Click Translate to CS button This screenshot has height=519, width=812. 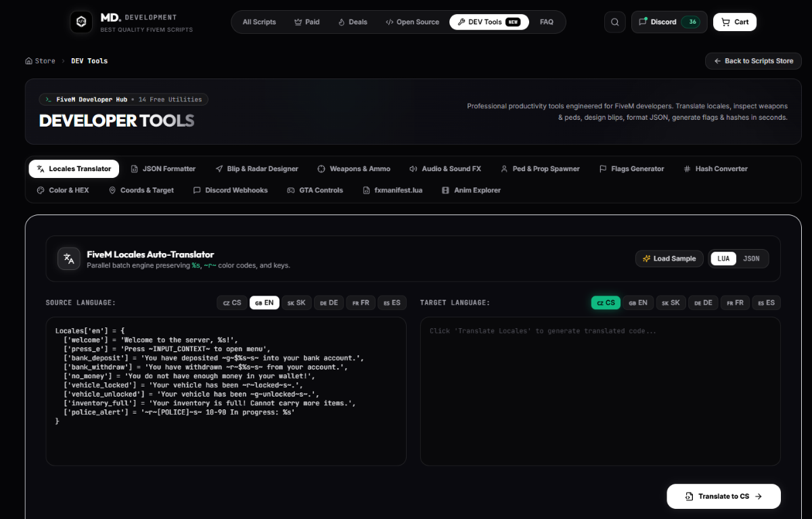pos(723,496)
